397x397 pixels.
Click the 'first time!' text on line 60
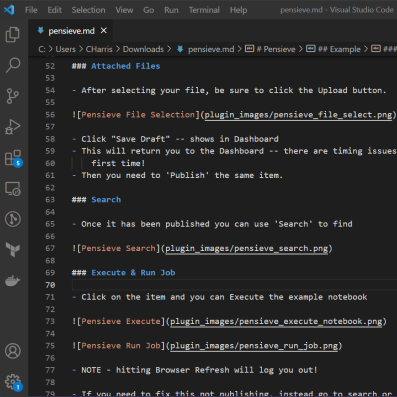(x=118, y=163)
